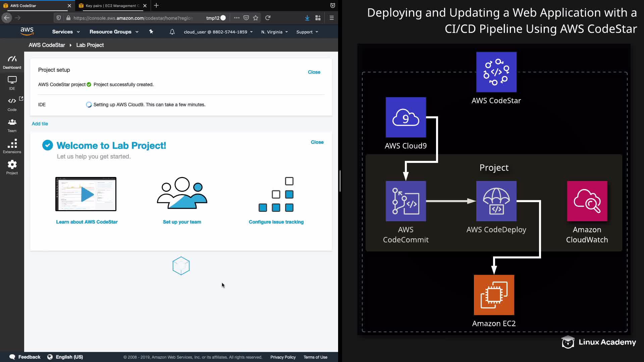This screenshot has height=362, width=644.
Task: Open the N. Virginia region dropdown
Action: click(x=274, y=32)
